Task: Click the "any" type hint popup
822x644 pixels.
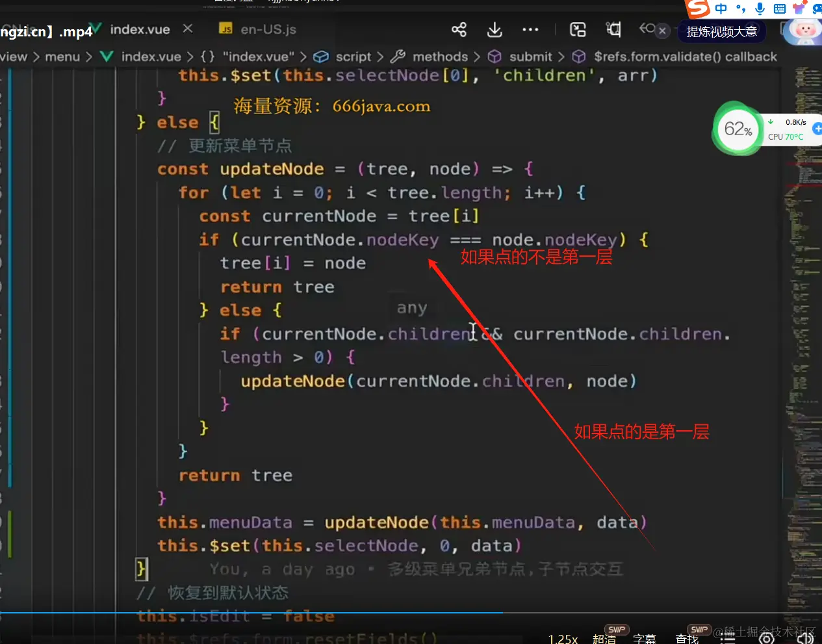Action: (412, 307)
